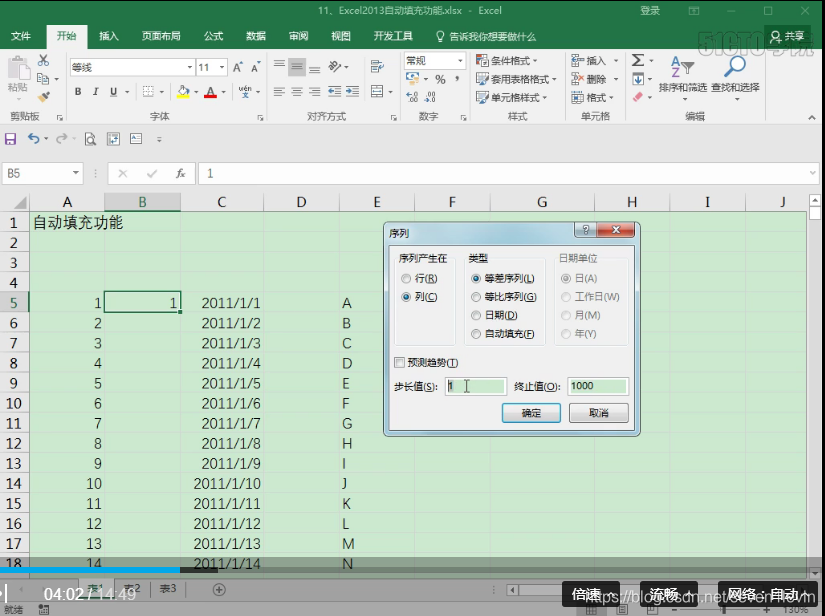Viewport: 825px width, 616px height.
Task: Click the cancel X in formula bar
Action: click(x=123, y=174)
